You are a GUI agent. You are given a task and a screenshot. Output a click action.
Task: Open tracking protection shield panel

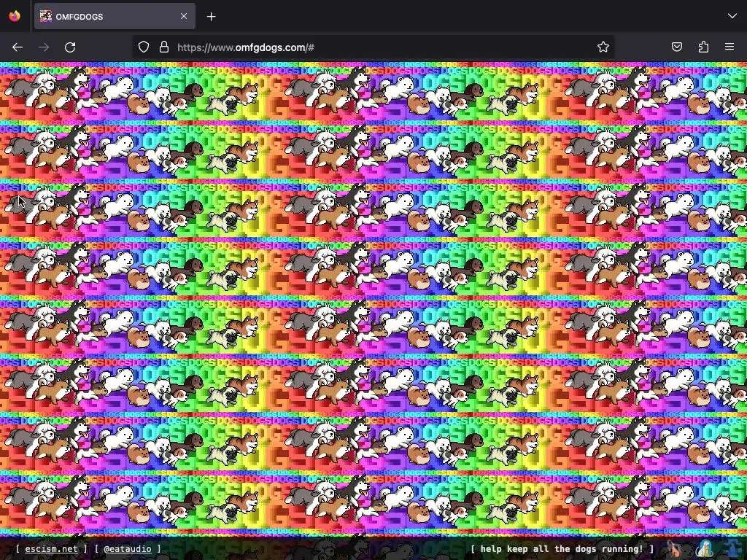pyautogui.click(x=144, y=47)
